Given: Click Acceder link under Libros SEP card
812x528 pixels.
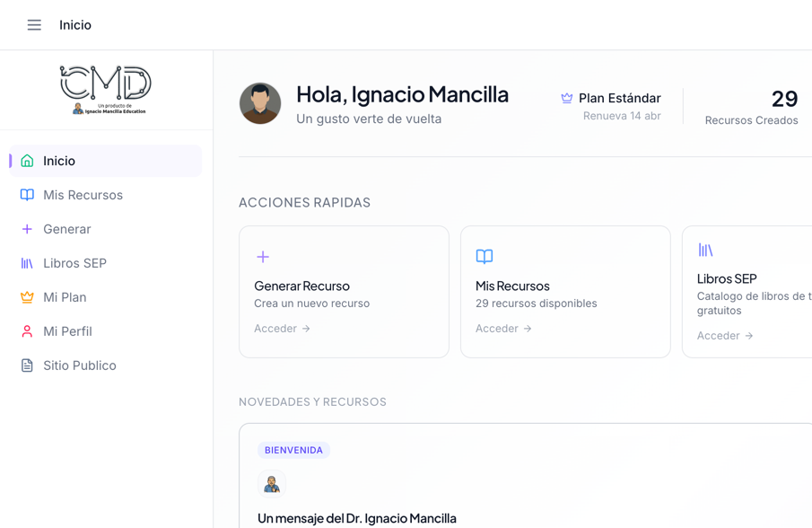Looking at the screenshot, I should [725, 336].
